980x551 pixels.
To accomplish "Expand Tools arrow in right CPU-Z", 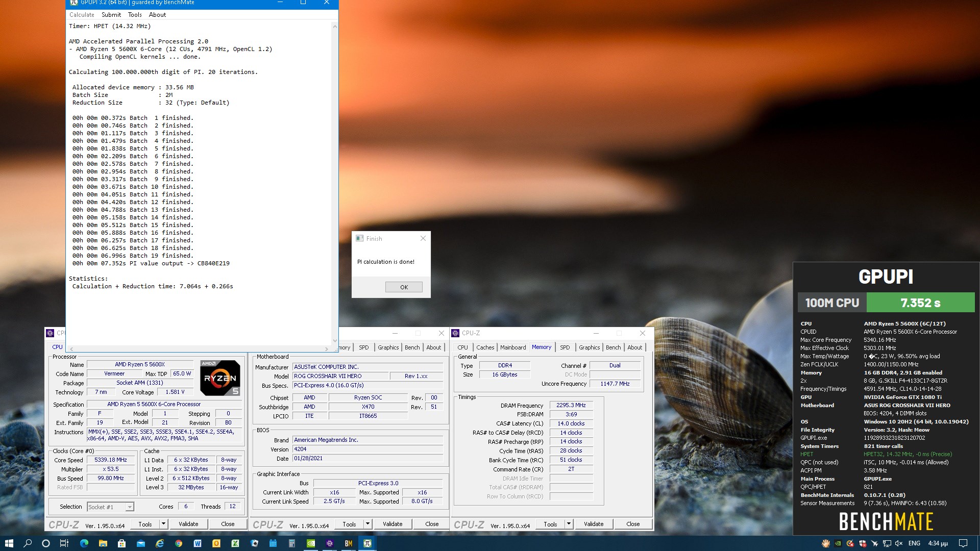I will [569, 524].
